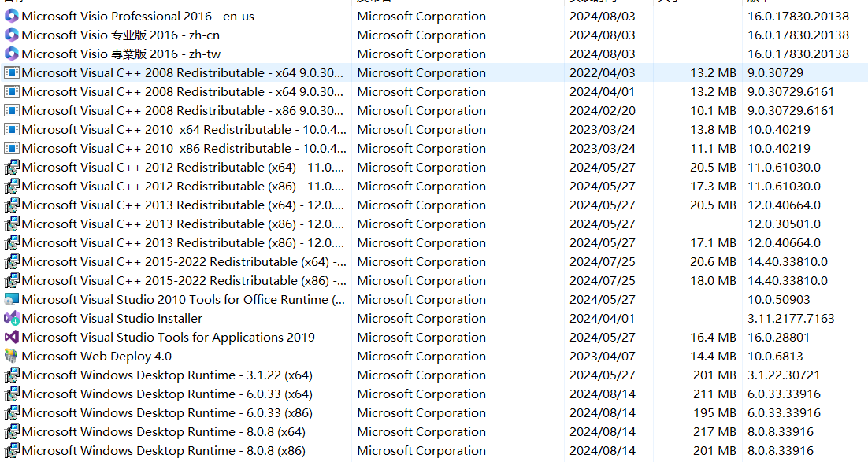Click Microsoft Corporation publisher in Visual Studio Installer row
Screen dimensions: 868x462
pos(421,318)
